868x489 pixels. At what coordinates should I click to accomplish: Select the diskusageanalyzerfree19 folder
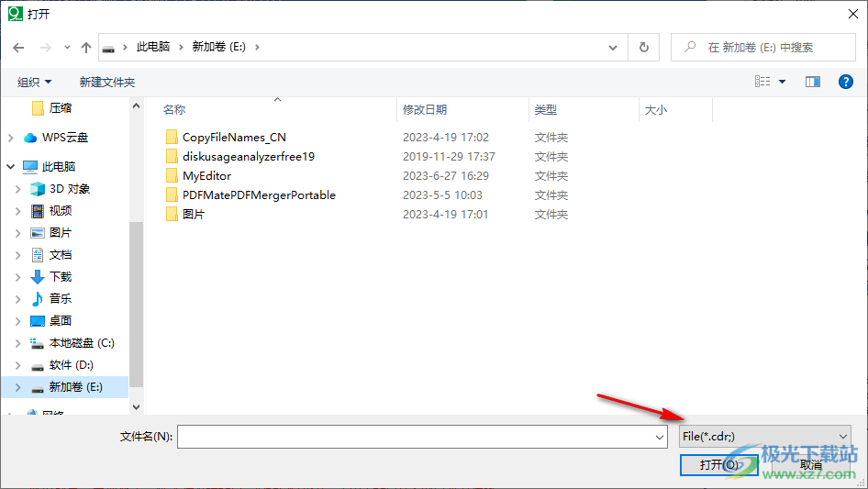(249, 157)
